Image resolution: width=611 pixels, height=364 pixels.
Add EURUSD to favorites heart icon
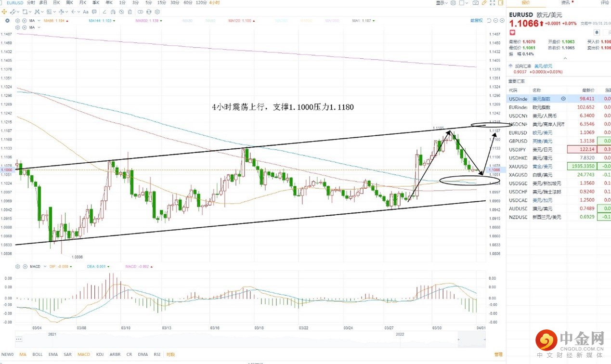(x=512, y=32)
